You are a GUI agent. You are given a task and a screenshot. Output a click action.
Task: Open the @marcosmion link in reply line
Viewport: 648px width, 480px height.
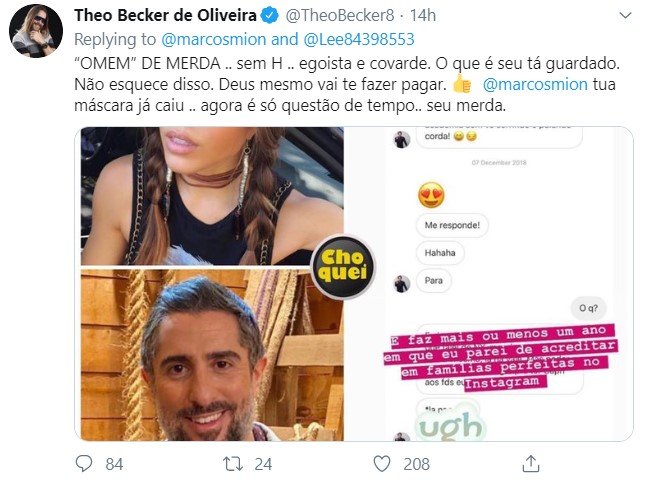pyautogui.click(x=214, y=39)
